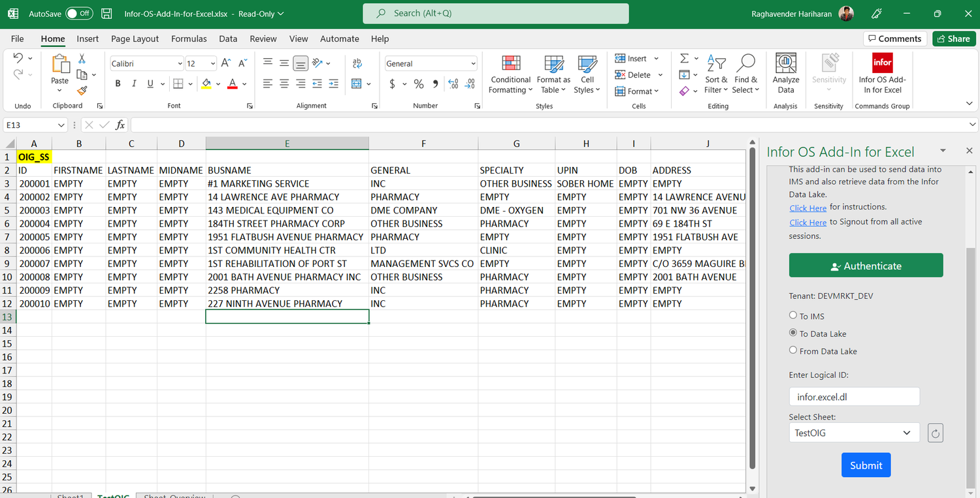Open Format as Table
Screen dimensions: 980x498
553,74
